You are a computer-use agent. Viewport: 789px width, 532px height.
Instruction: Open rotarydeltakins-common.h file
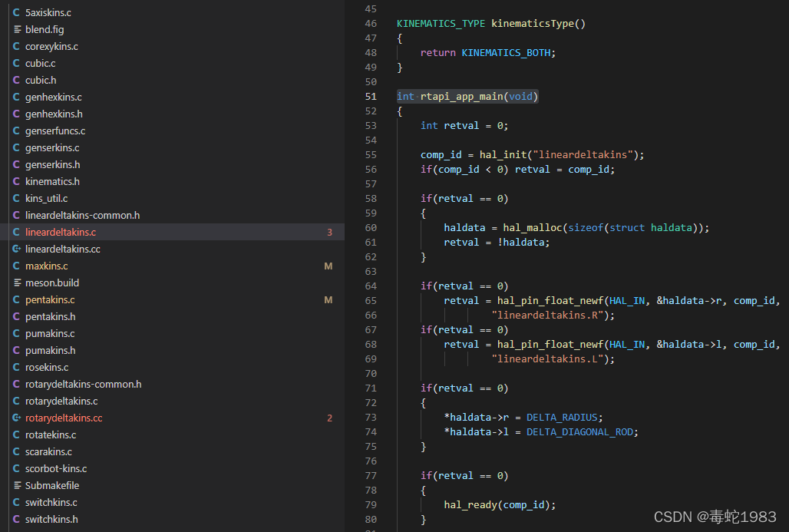point(84,384)
